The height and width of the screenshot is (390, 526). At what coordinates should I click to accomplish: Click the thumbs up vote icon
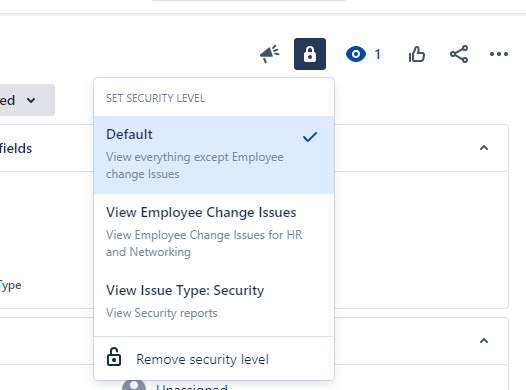(x=417, y=54)
